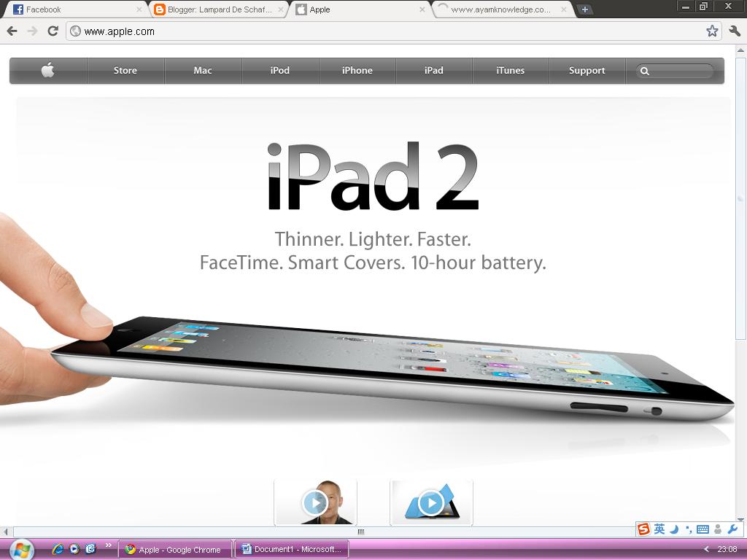Viewport: 747px width, 560px height.
Task: Open Chrome's wrench settings menu
Action: [734, 31]
